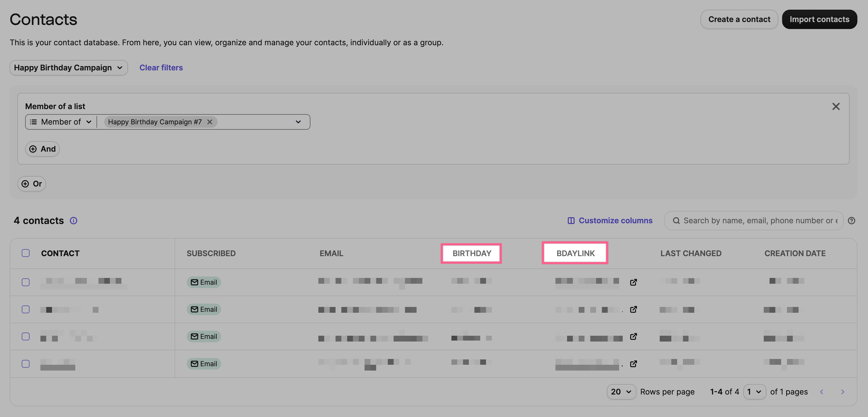Image resolution: width=868 pixels, height=417 pixels.
Task: Open the 20 rows per page dropdown
Action: tap(621, 392)
